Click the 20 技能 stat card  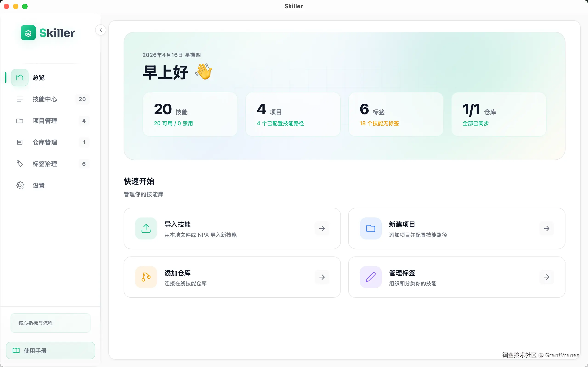(x=190, y=114)
